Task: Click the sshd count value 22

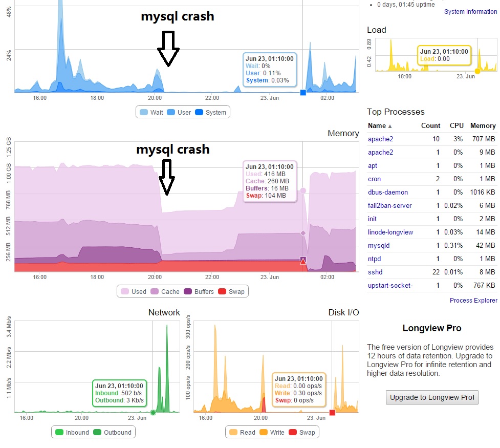Action: click(436, 272)
